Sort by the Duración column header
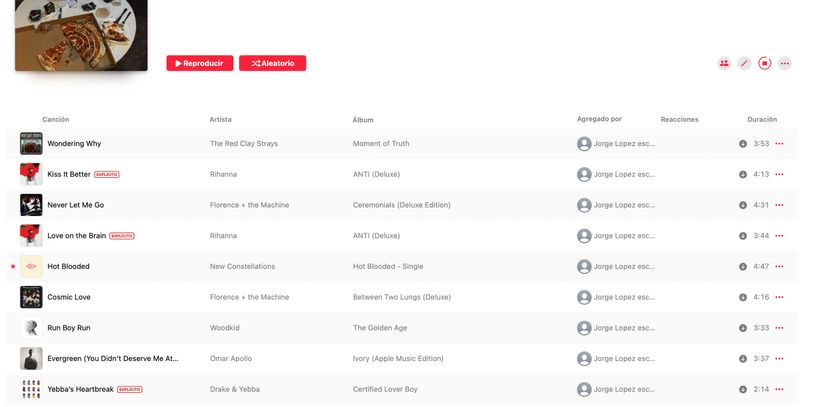 [x=761, y=120]
